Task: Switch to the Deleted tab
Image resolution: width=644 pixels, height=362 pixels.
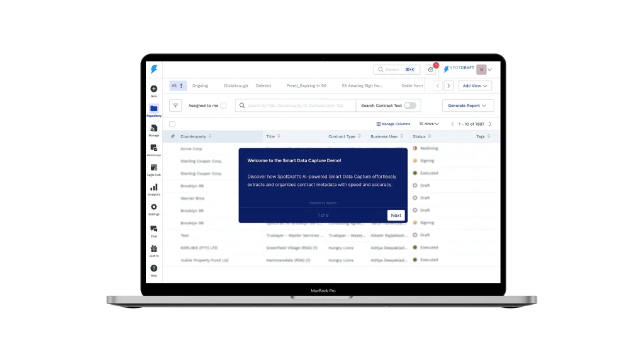Action: pyautogui.click(x=264, y=85)
